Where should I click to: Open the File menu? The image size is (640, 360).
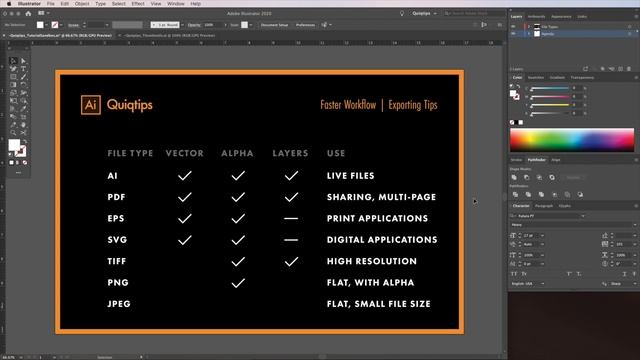(51, 4)
